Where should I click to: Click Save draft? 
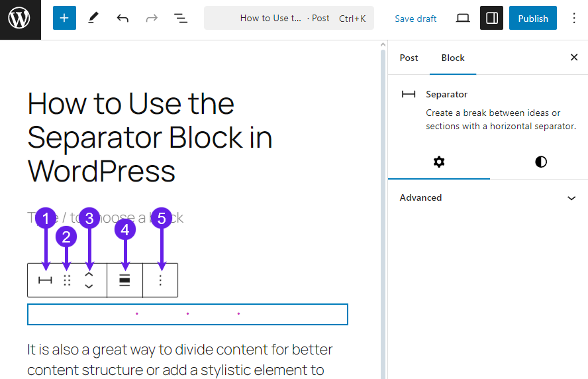(415, 19)
